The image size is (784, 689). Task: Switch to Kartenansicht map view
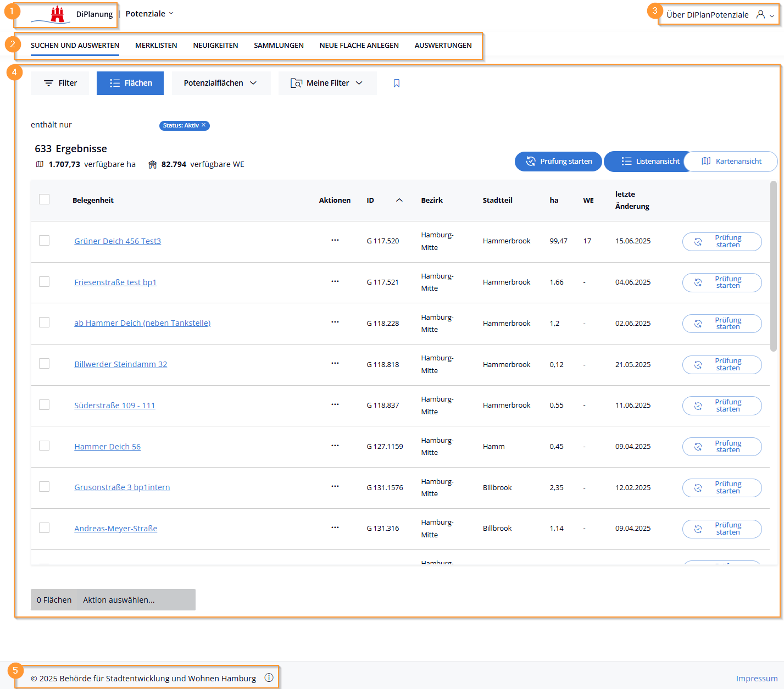pos(731,161)
